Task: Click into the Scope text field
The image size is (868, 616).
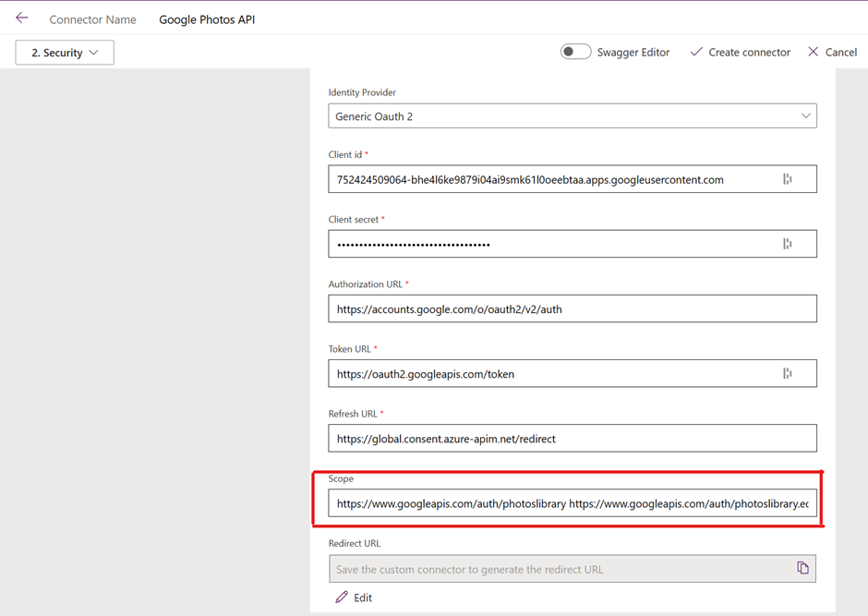Action: coord(573,503)
